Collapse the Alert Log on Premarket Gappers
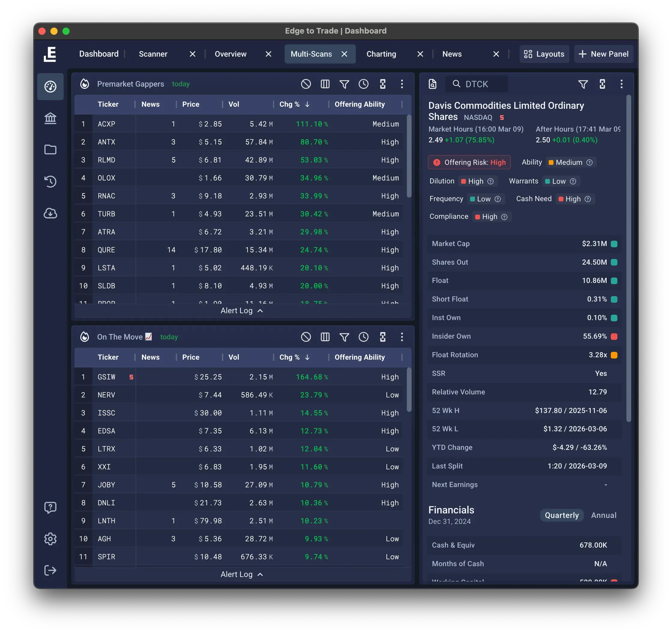Viewport: 672px width, 633px height. [242, 311]
